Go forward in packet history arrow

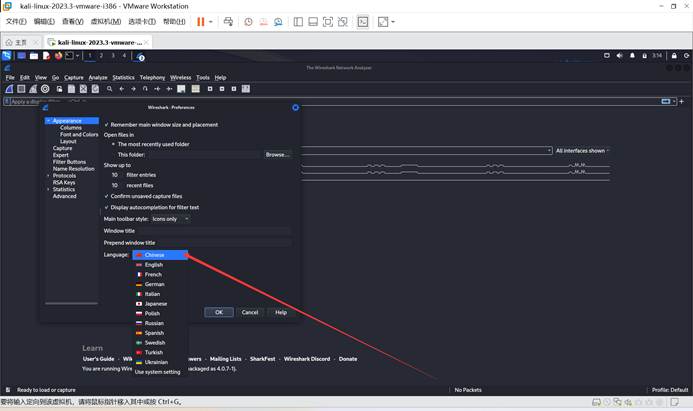coord(133,89)
